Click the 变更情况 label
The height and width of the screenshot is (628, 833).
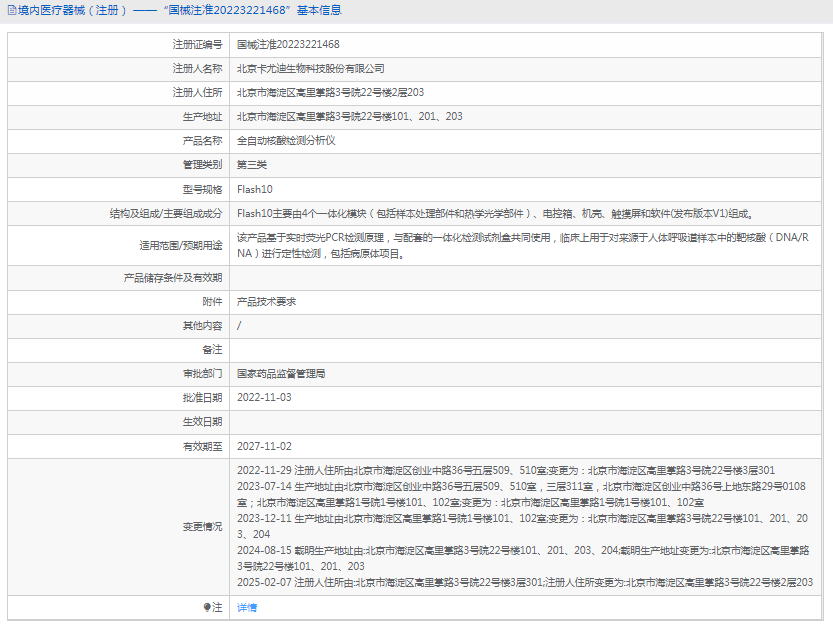[202, 527]
